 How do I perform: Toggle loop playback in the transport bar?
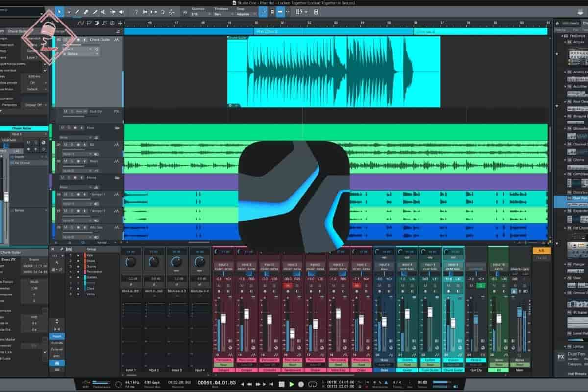point(313,383)
